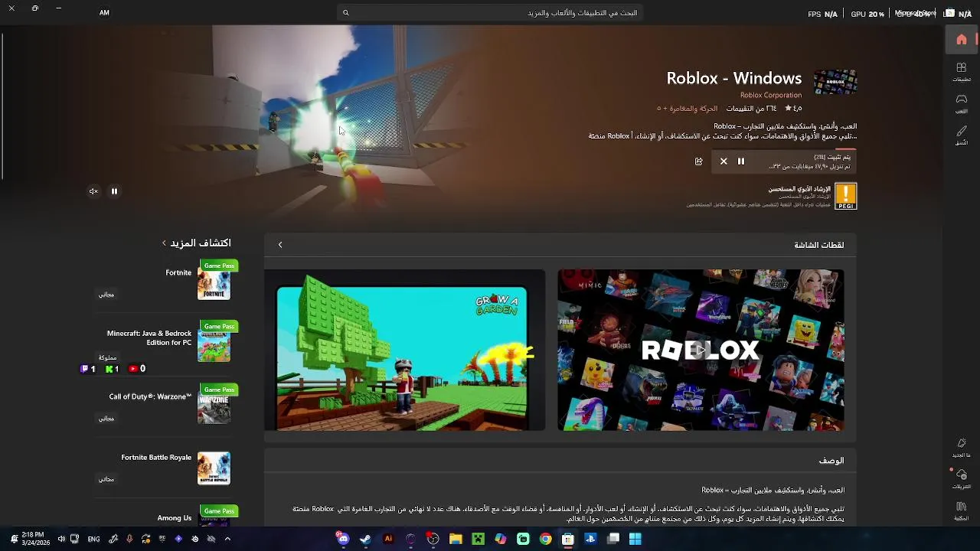Open Minecraft from the taskbar
980x551 pixels.
478,539
